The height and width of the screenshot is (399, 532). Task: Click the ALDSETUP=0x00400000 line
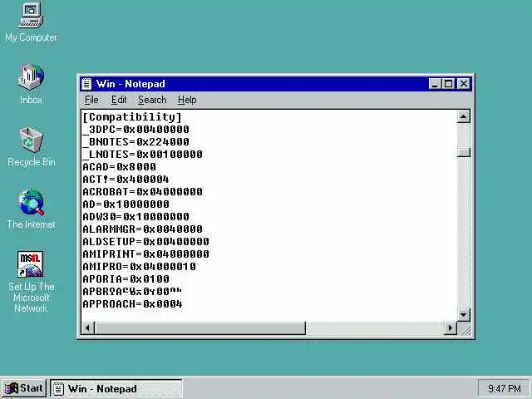point(146,242)
